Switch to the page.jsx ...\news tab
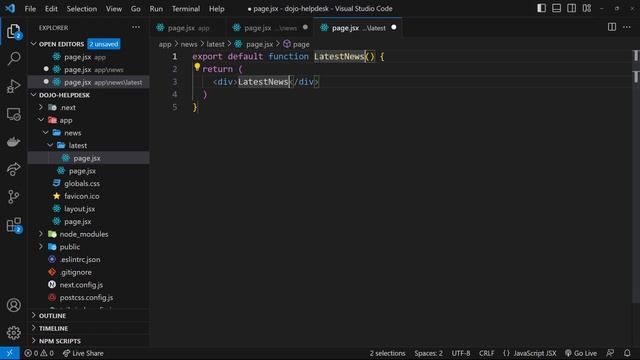Viewport: 640px width, 360px height. coord(269,28)
